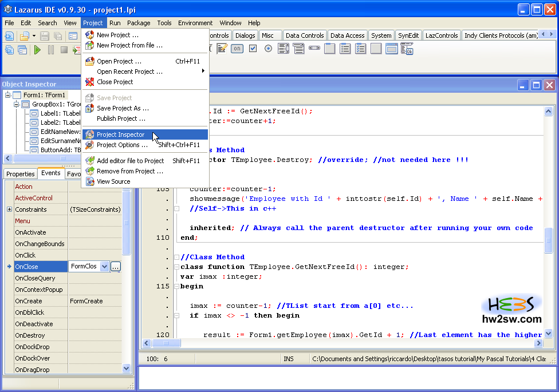Select the TGroupBox component icon

[x=330, y=49]
